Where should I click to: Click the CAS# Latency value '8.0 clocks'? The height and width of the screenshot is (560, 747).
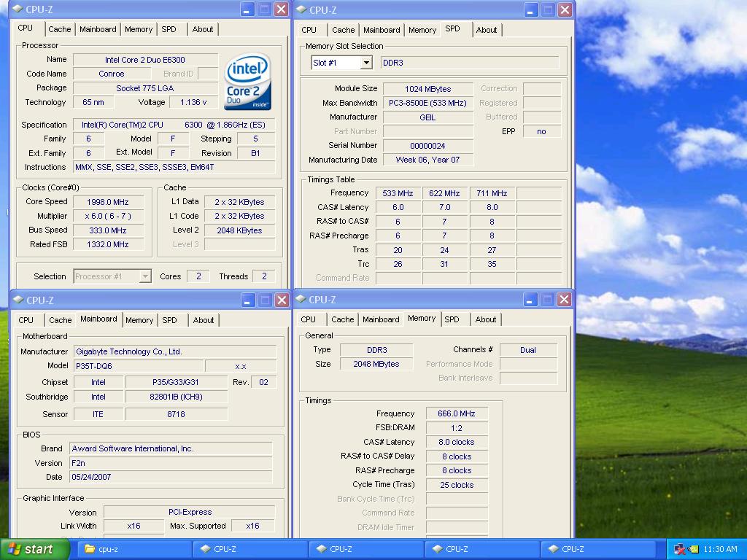point(457,442)
